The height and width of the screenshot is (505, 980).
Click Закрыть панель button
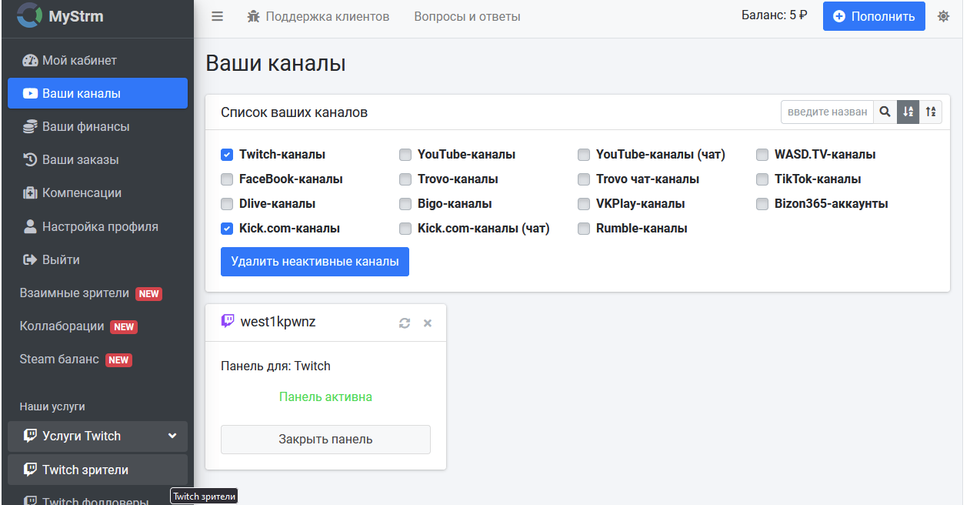click(x=325, y=440)
